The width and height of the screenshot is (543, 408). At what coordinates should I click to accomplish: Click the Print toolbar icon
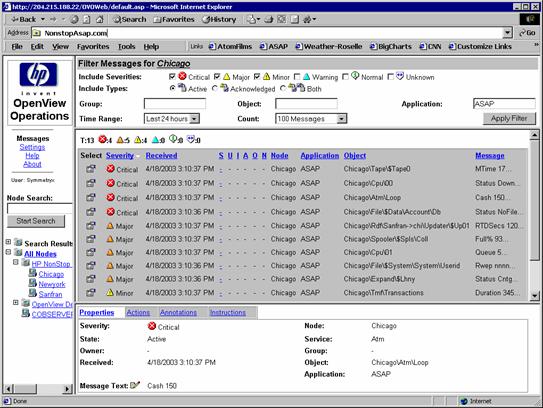269,19
